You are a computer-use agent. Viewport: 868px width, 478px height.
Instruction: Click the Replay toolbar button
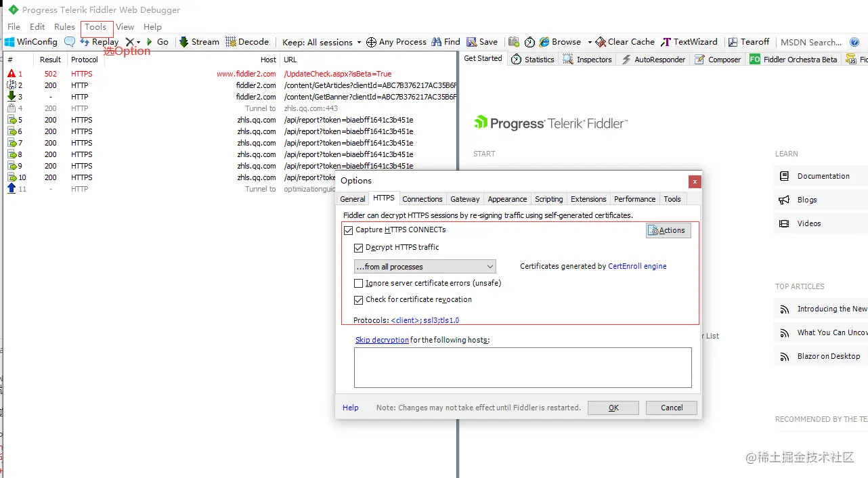[x=99, y=42]
